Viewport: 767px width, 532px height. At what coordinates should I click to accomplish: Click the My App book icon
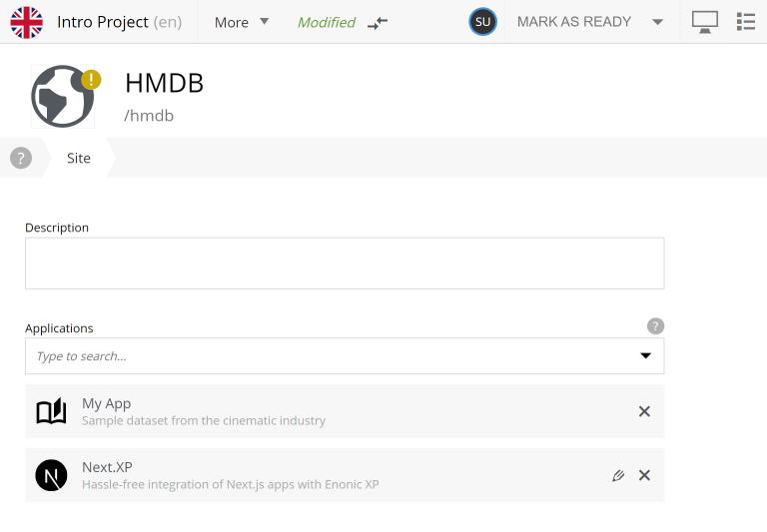click(51, 411)
